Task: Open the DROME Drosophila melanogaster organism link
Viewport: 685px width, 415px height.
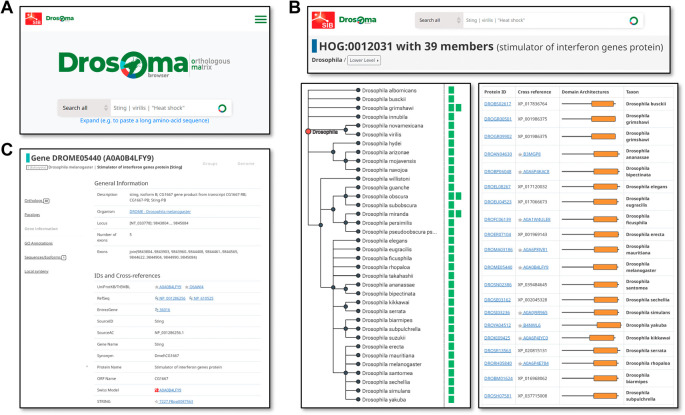Action: pyautogui.click(x=160, y=211)
